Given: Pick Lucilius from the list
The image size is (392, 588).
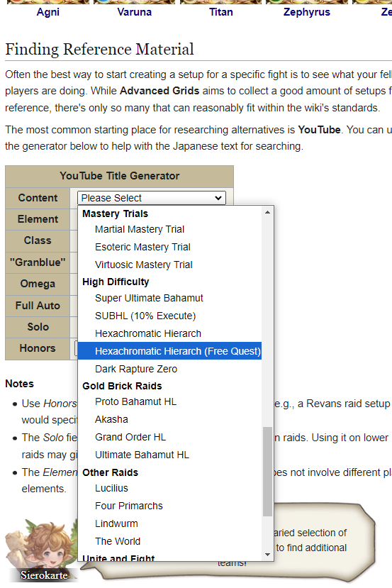Looking at the screenshot, I should 169,488.
